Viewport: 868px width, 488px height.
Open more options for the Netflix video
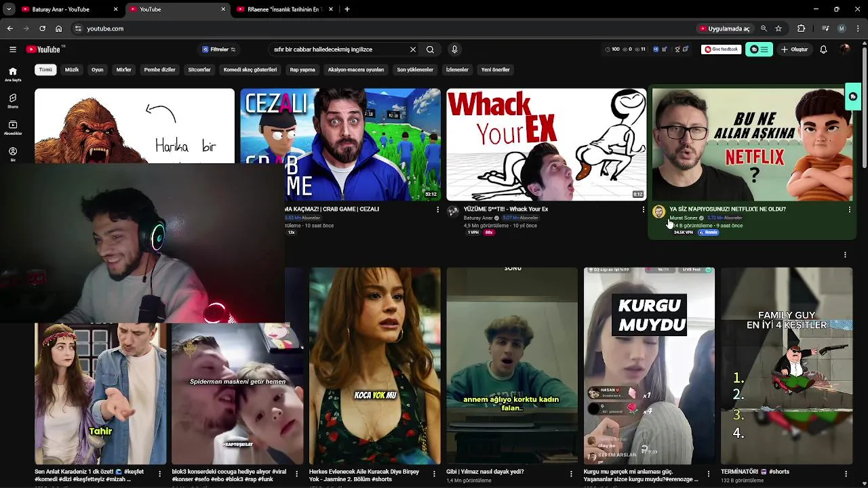[849, 210]
